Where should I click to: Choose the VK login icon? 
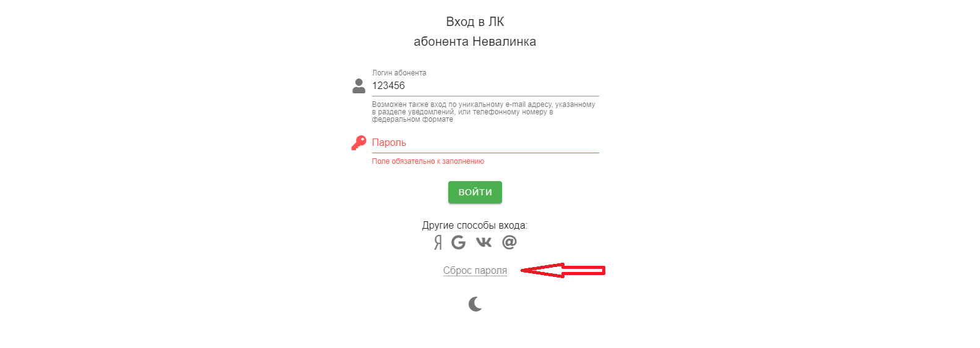(x=484, y=242)
